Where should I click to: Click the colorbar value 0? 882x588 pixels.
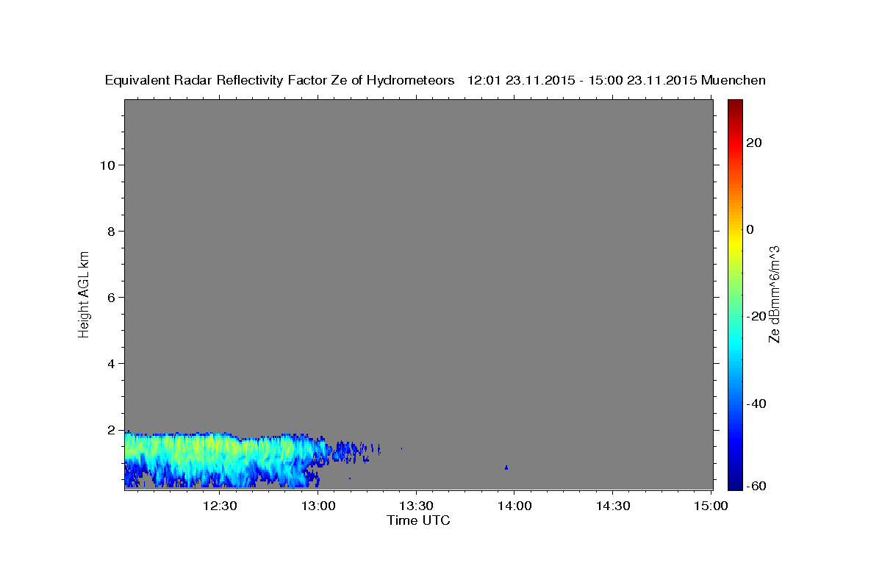[750, 229]
